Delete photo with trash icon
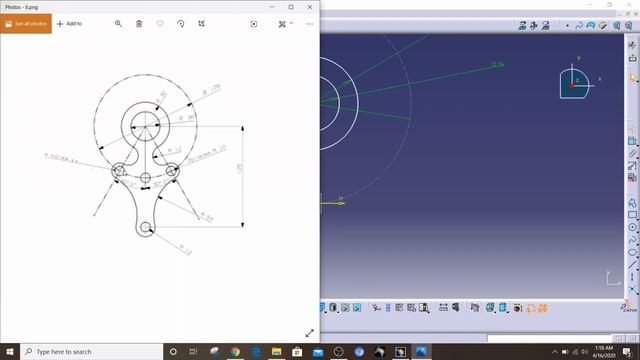640x360 pixels. tap(139, 24)
